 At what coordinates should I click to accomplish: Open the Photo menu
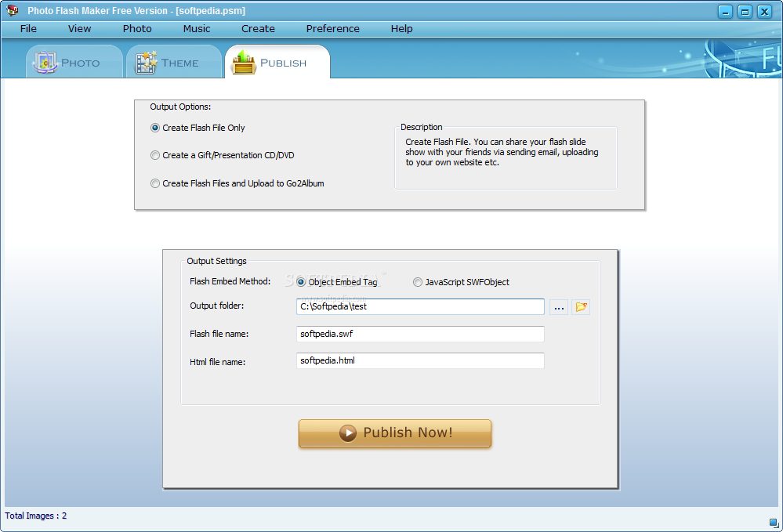click(x=137, y=29)
